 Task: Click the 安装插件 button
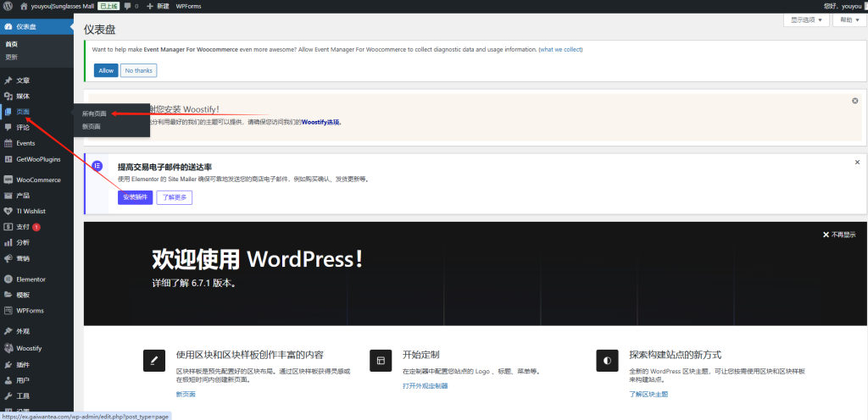coord(135,197)
